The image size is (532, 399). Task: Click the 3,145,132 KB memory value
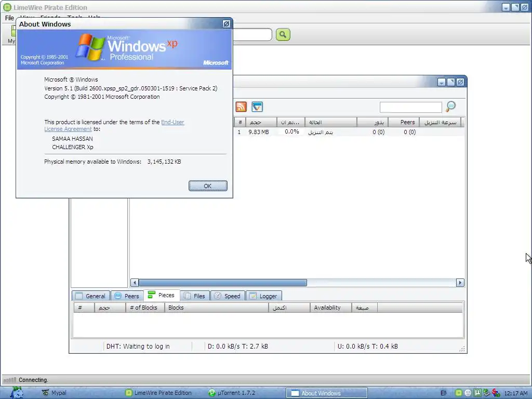[x=164, y=162]
